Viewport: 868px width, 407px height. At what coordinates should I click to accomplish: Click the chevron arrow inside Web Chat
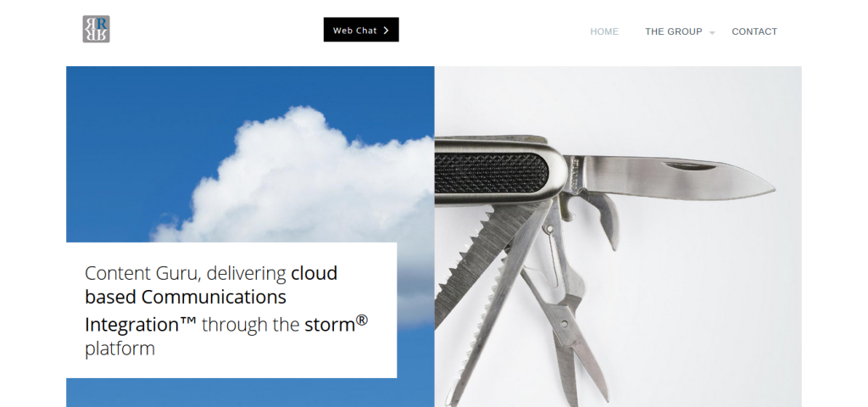[386, 31]
